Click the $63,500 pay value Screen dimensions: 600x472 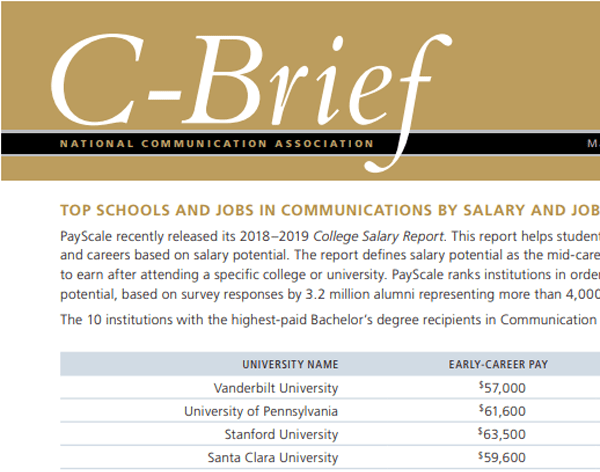tap(502, 434)
